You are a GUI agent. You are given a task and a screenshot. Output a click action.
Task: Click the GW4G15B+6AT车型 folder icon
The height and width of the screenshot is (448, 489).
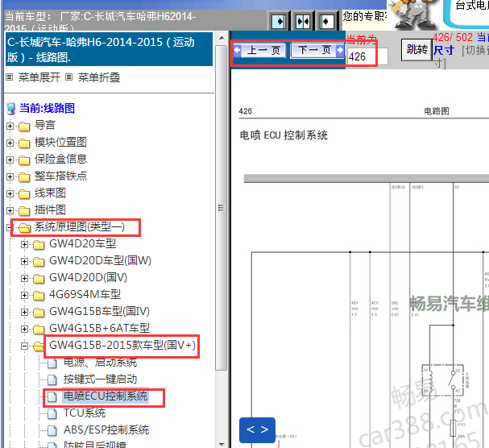point(39,329)
